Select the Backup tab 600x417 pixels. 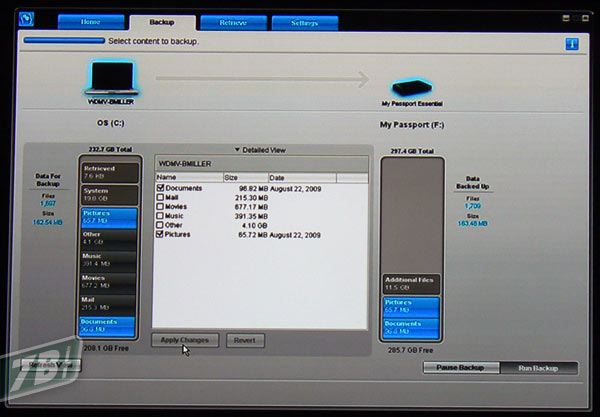[162, 23]
